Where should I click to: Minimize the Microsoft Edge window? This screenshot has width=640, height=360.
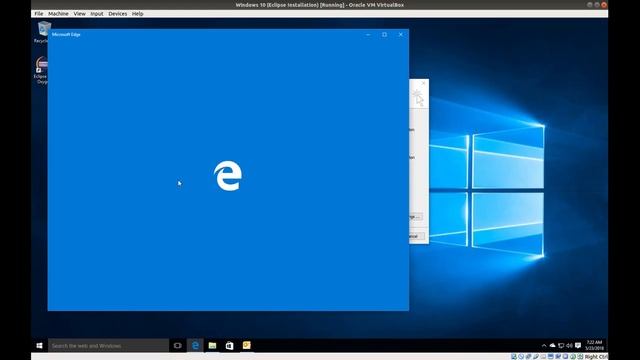[368, 35]
